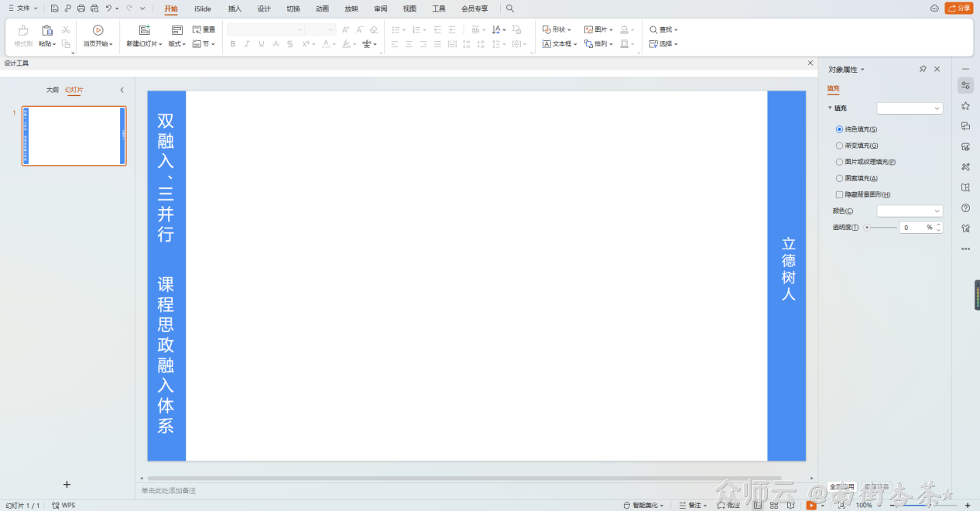Open the 动画 ribbon tab
Screen dimensions: 980x511
click(322, 9)
